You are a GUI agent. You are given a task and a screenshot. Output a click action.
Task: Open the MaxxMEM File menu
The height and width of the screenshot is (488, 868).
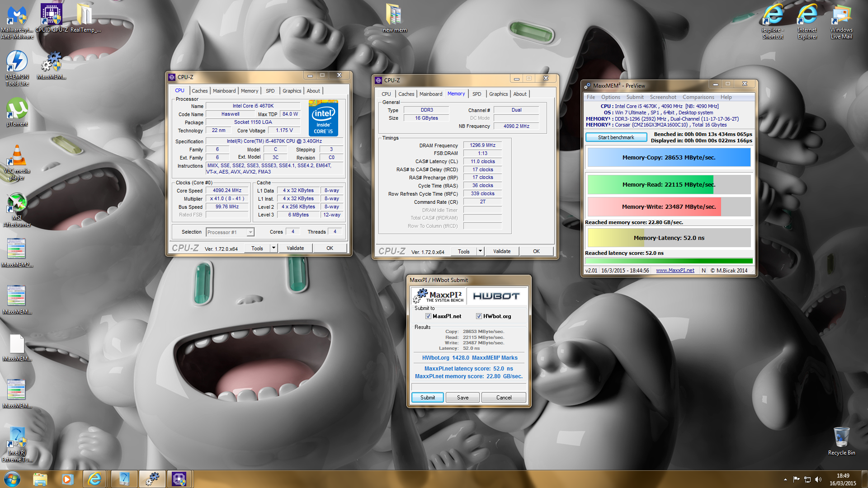(x=590, y=97)
